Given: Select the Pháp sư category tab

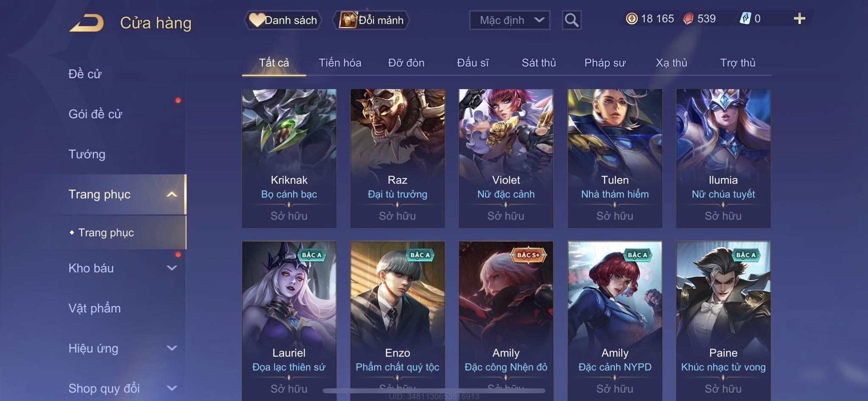Looking at the screenshot, I should 605,63.
